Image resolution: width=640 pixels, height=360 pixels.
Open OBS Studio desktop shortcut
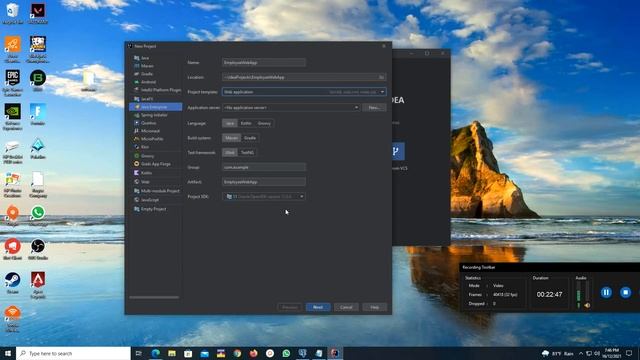38,250
